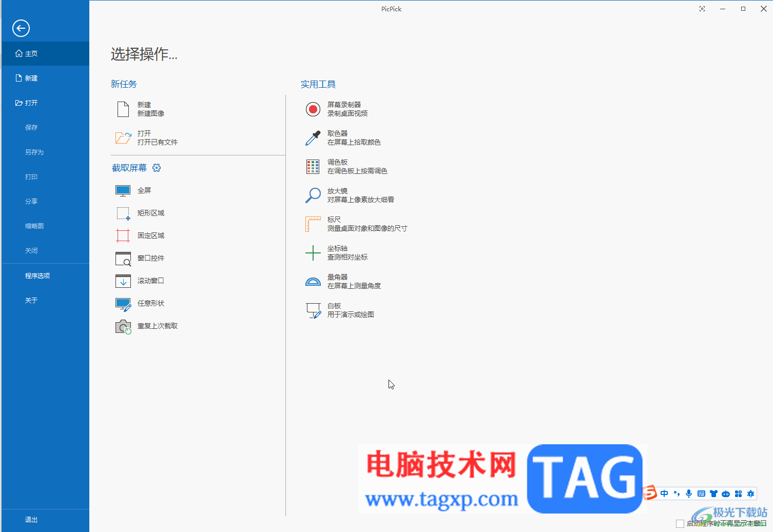Click the 矩形区域 text label
This screenshot has width=773, height=532.
pos(151,213)
